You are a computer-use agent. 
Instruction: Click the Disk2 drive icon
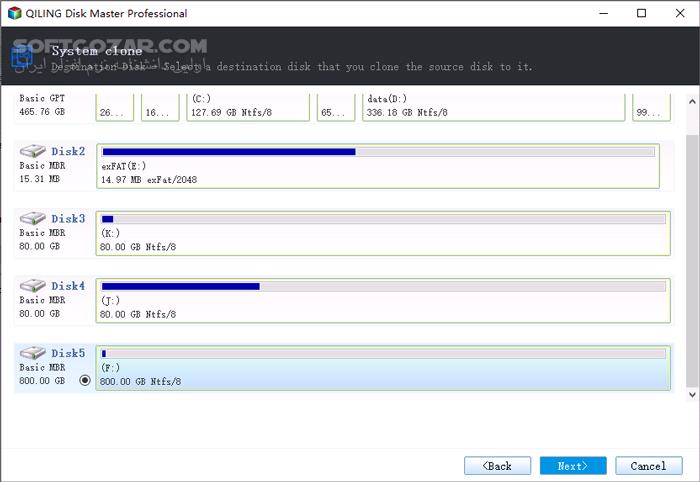click(x=33, y=151)
